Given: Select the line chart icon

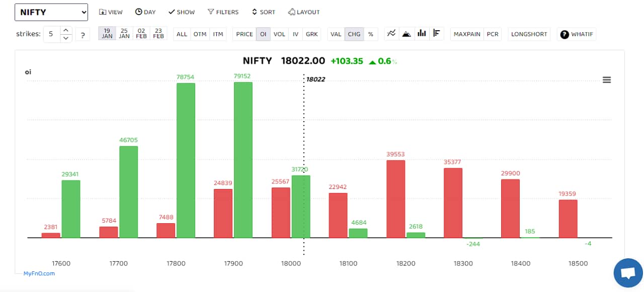Looking at the screenshot, I should coord(391,33).
